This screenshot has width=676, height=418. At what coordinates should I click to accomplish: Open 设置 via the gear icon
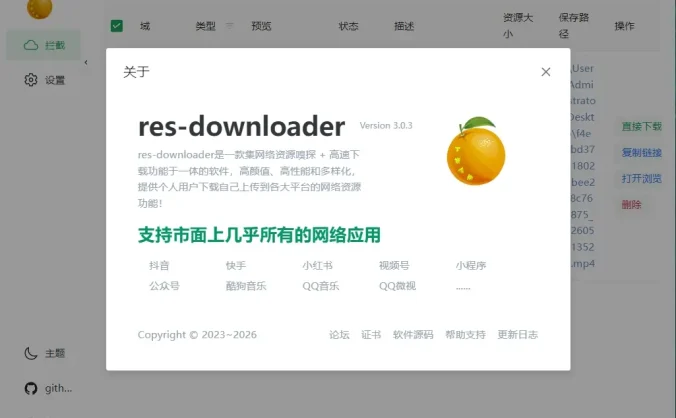pos(31,80)
